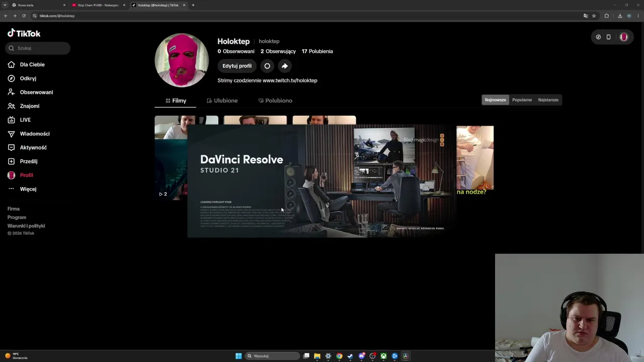The image size is (644, 362).
Task: Click phone app icon in top-right pill
Action: (x=608, y=37)
